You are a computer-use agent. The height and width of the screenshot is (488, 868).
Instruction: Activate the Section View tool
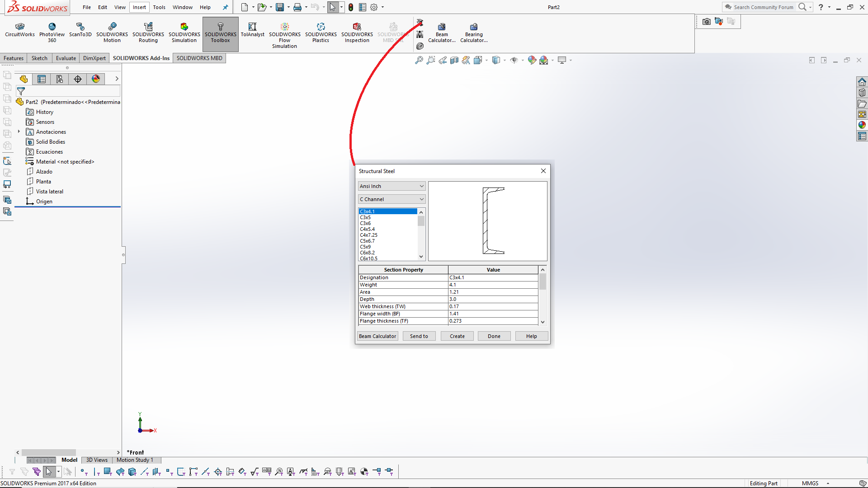(455, 60)
